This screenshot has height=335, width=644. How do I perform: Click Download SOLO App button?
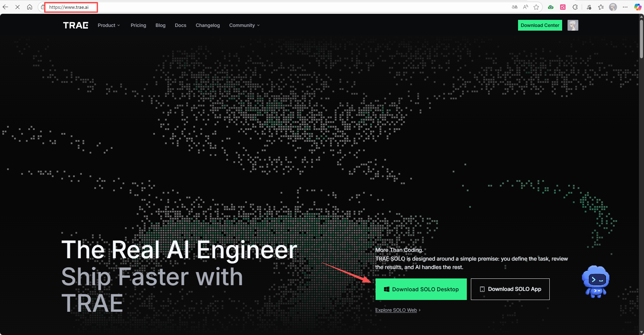point(510,289)
